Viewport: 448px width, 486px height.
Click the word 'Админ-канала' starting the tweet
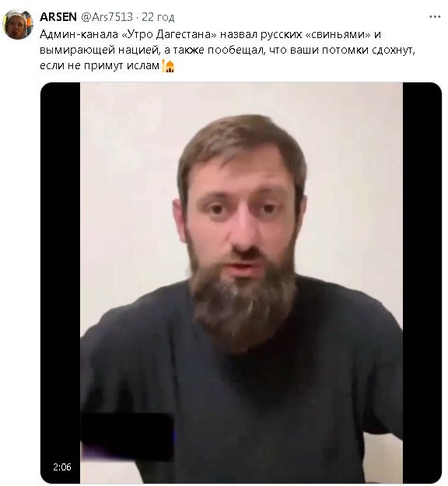coord(79,34)
